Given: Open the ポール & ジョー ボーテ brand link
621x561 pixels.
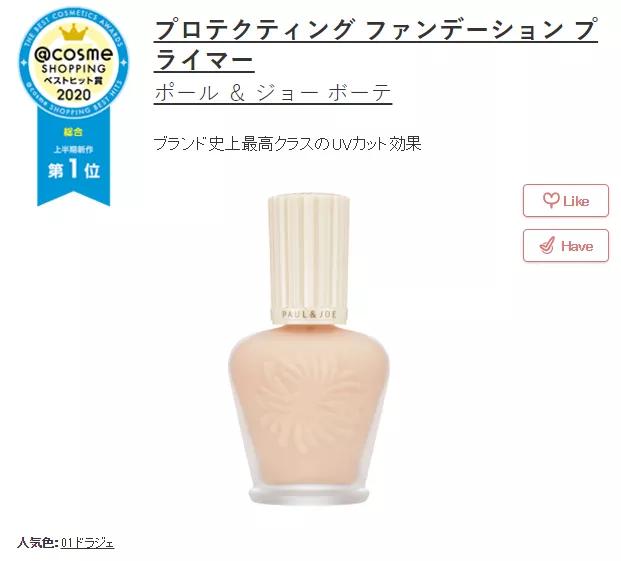Looking at the screenshot, I should coord(273,93).
